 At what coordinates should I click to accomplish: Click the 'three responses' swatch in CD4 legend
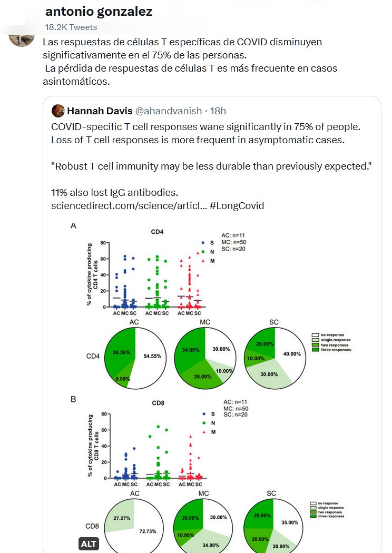(316, 350)
